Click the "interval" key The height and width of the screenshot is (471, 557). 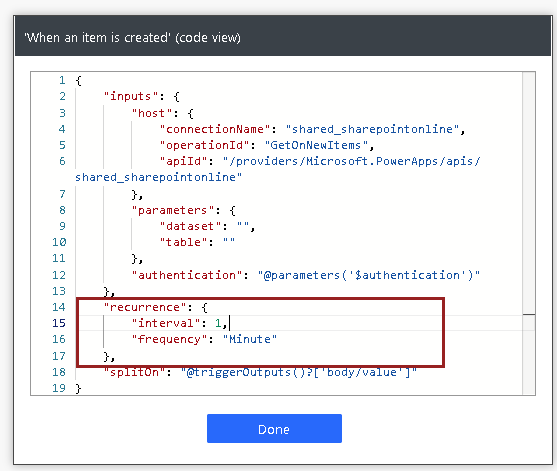pos(166,323)
